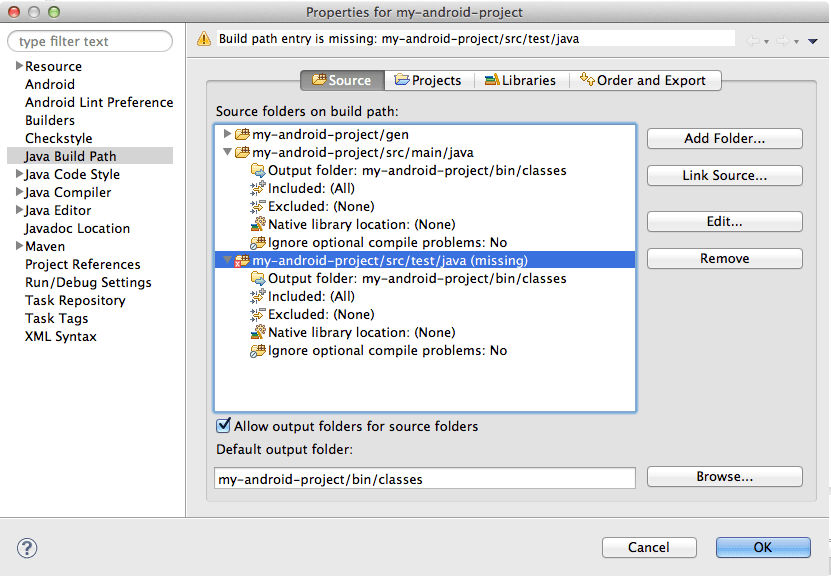Click the Default output folder text field
Image resolution: width=831 pixels, height=576 pixels.
click(425, 479)
